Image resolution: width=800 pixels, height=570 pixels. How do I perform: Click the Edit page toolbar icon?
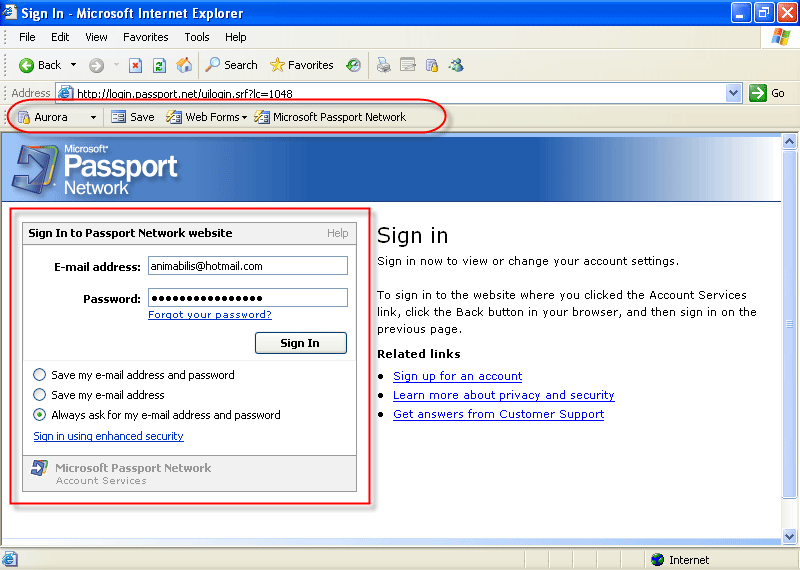click(x=408, y=65)
